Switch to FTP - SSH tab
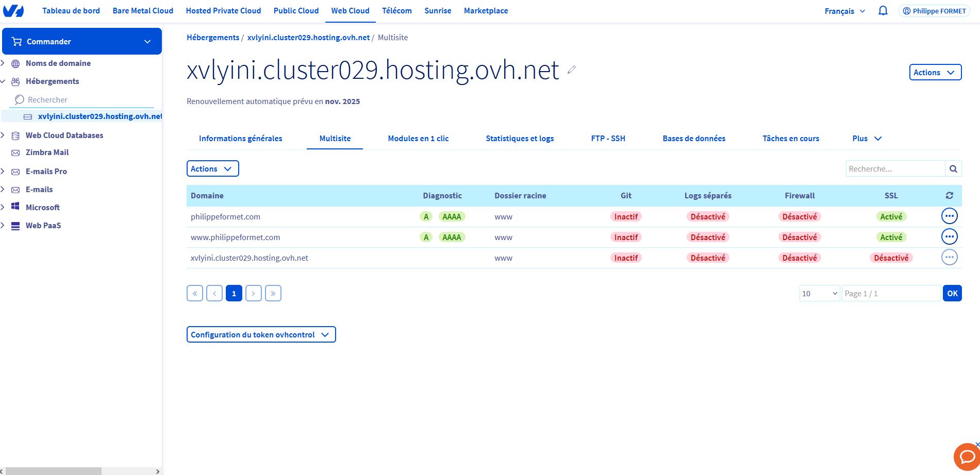980x475 pixels. [608, 139]
